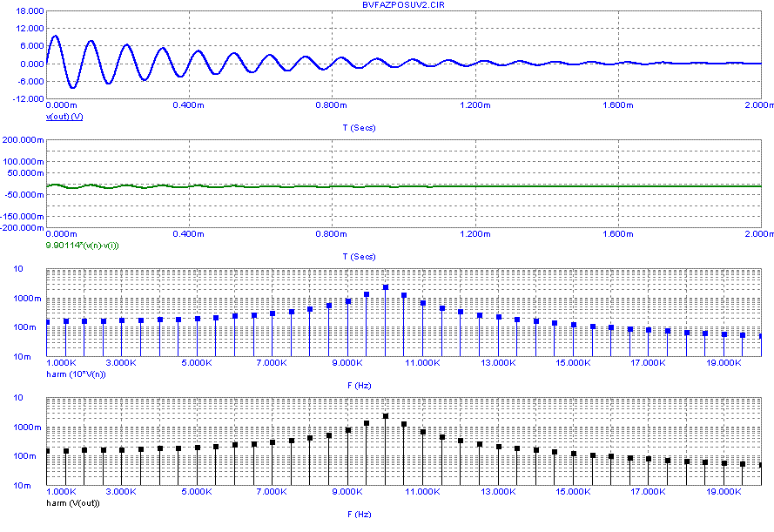
Task: Select the peak 10 kHz marker in black harmonic plot
Action: pos(386,416)
